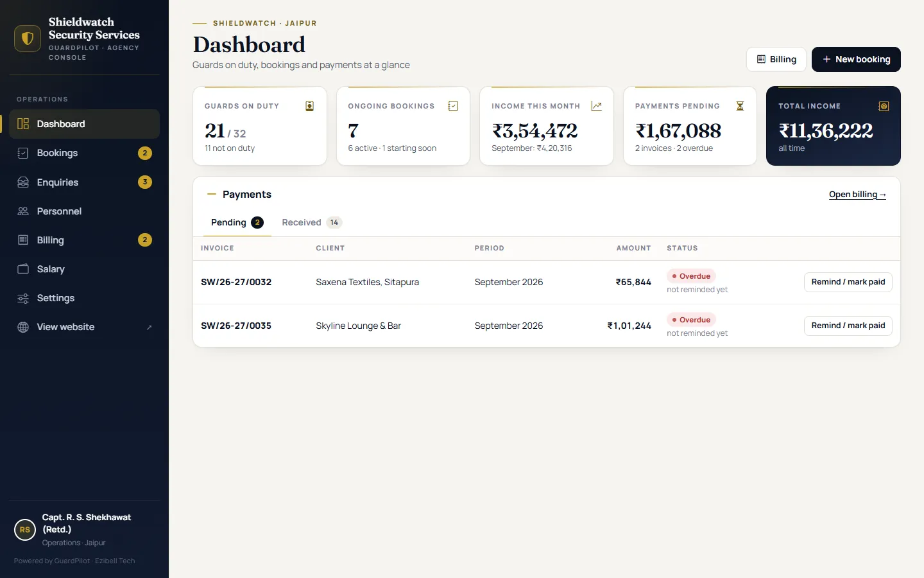Click the Bookings checklist icon in sidebar
Screen dimensions: 924x578
[x=23, y=153]
